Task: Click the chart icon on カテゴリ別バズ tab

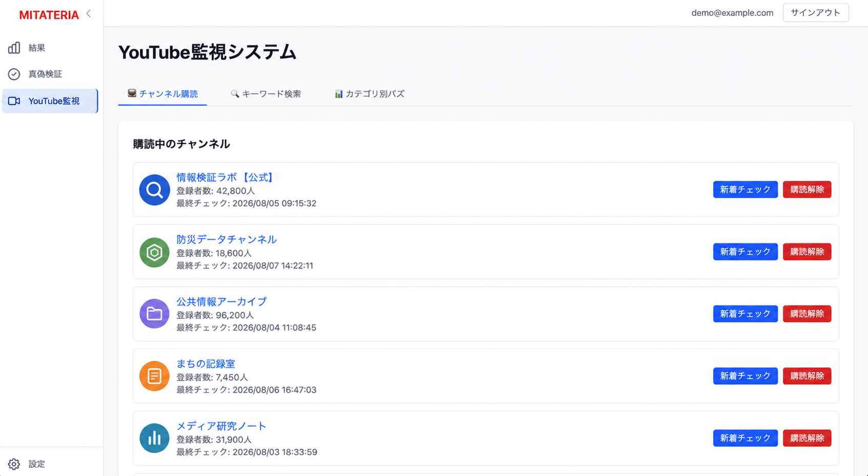Action: 338,94
